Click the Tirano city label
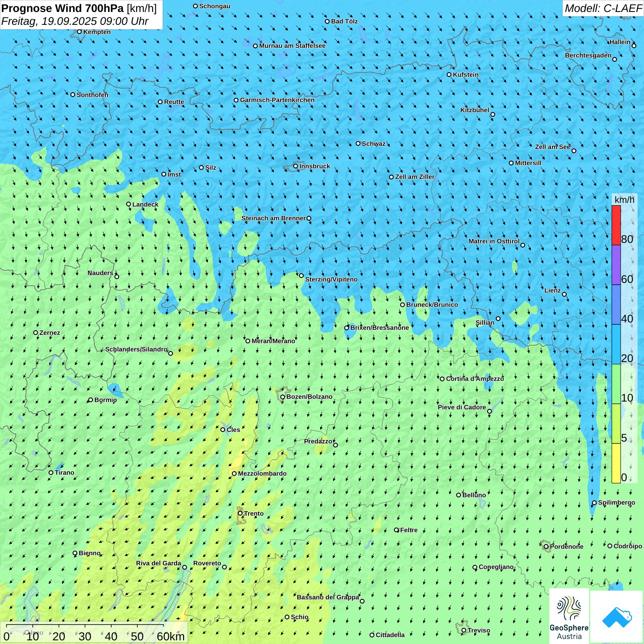 pos(64,472)
